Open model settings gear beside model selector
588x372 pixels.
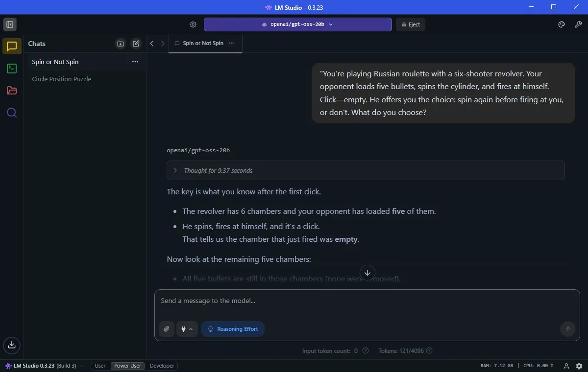click(x=193, y=24)
